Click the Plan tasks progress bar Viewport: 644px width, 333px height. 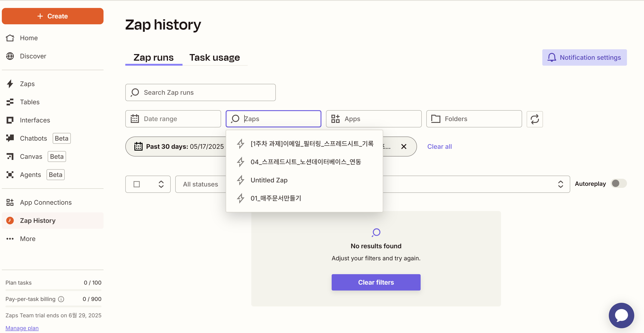click(53, 290)
